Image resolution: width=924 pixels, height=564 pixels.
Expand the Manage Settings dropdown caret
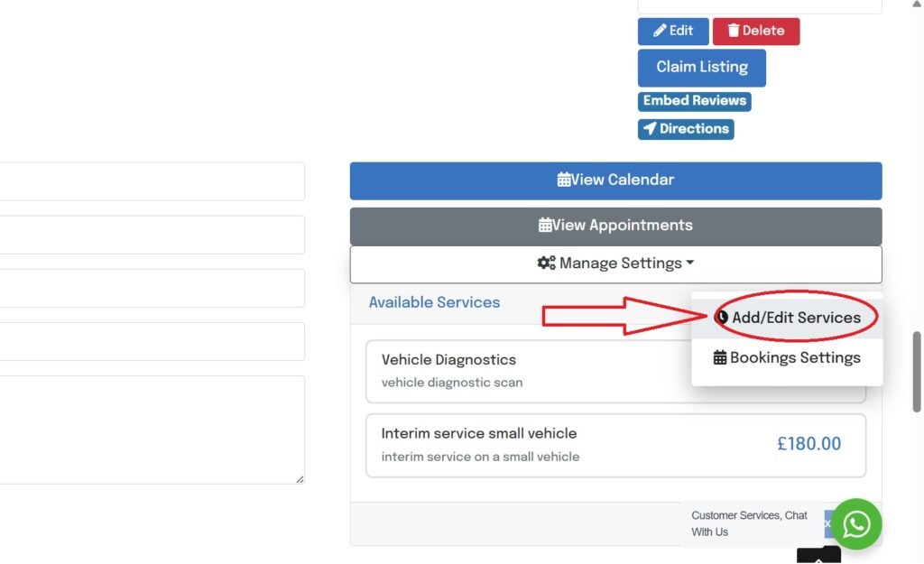tap(690, 264)
